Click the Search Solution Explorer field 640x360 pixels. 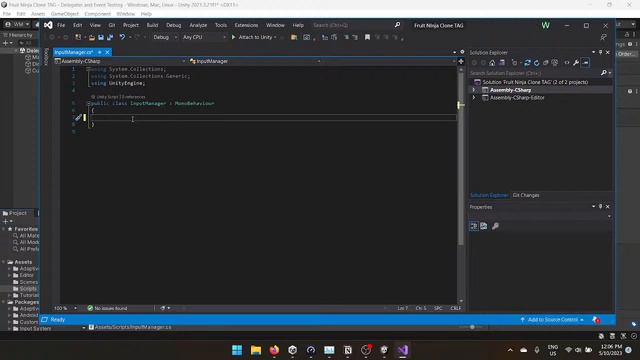tap(534, 73)
